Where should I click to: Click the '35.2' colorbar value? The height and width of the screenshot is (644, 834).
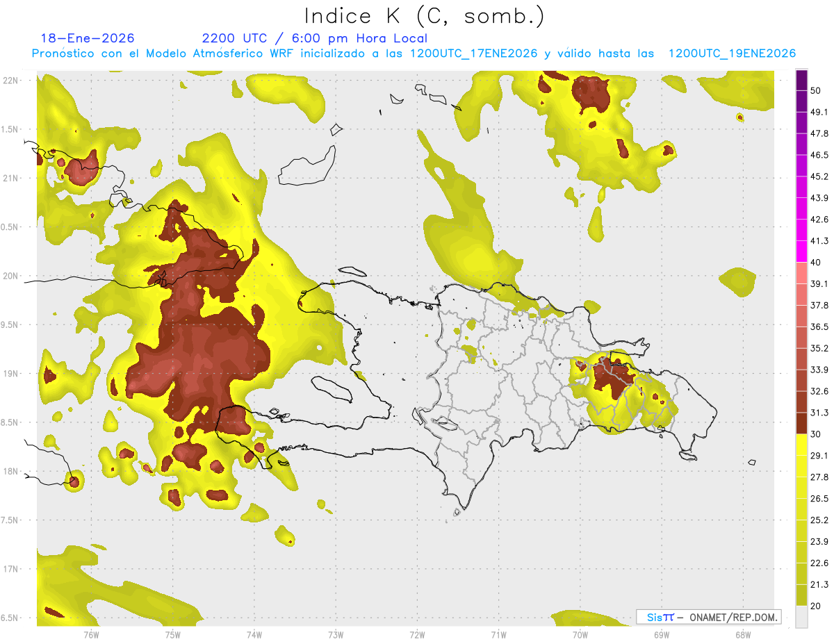819,348
